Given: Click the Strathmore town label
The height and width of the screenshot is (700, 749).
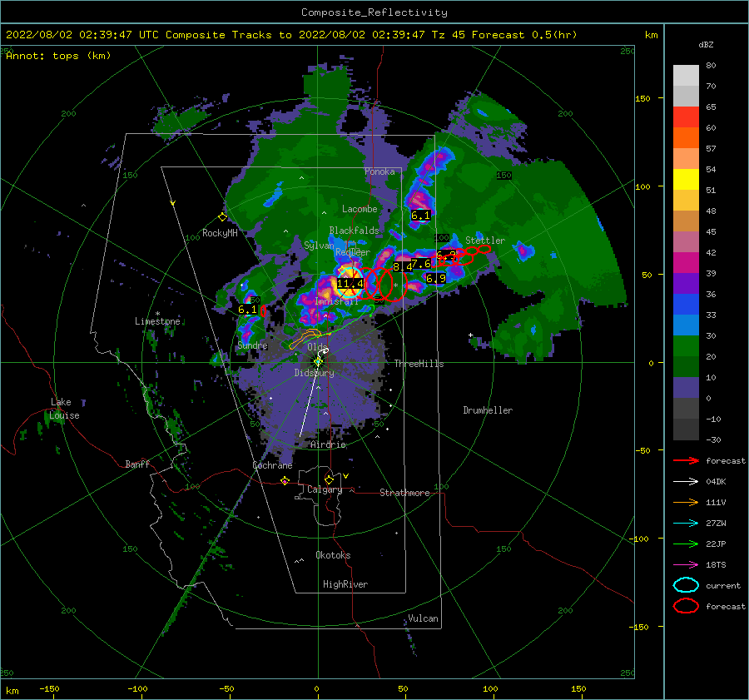Looking at the screenshot, I should [x=404, y=493].
